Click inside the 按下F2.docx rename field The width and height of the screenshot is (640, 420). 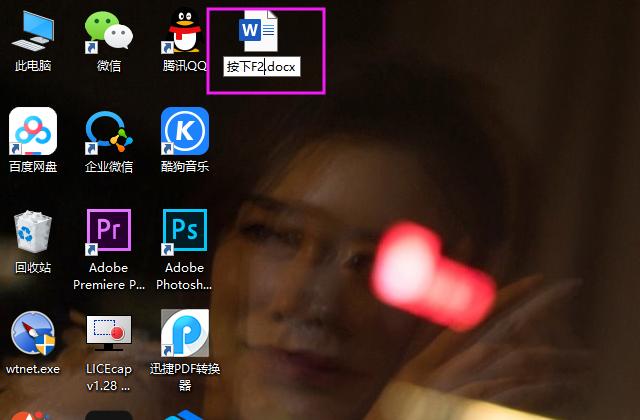[x=262, y=67]
